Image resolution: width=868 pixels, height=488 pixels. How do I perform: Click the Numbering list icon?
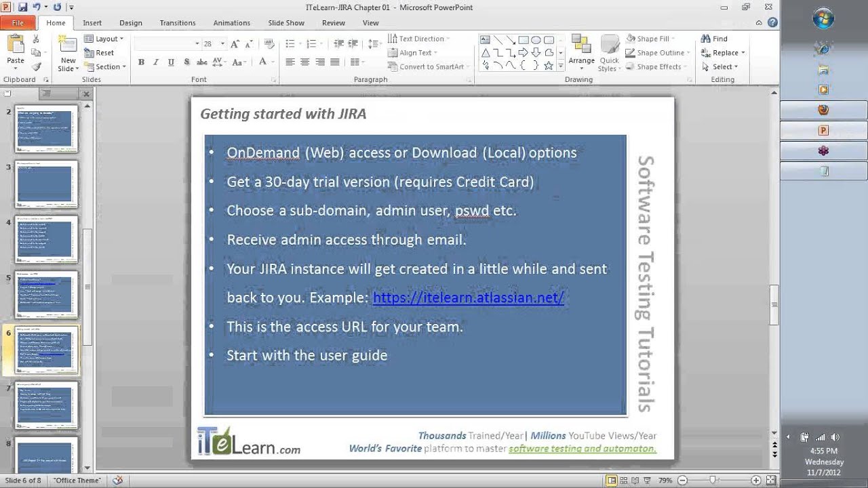[x=313, y=43]
